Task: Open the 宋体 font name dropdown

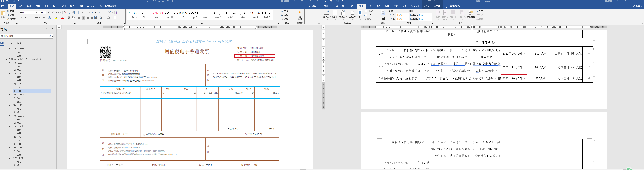Action: click(37, 12)
